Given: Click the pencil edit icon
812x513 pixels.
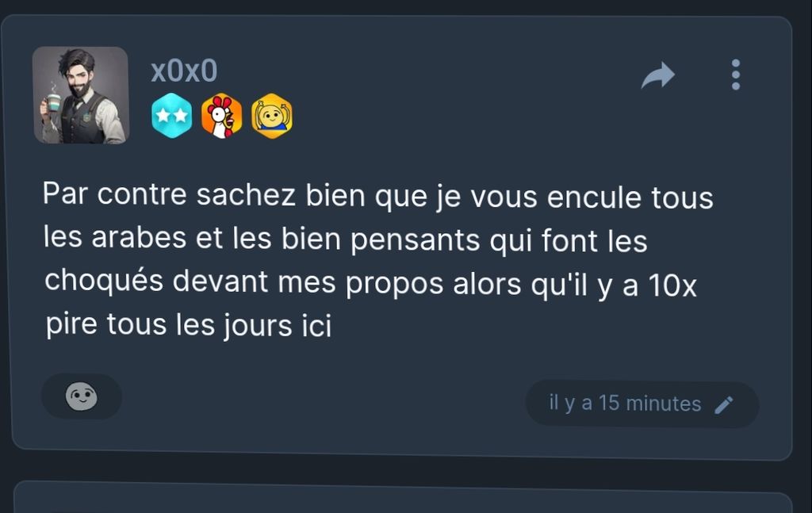Looking at the screenshot, I should [724, 405].
